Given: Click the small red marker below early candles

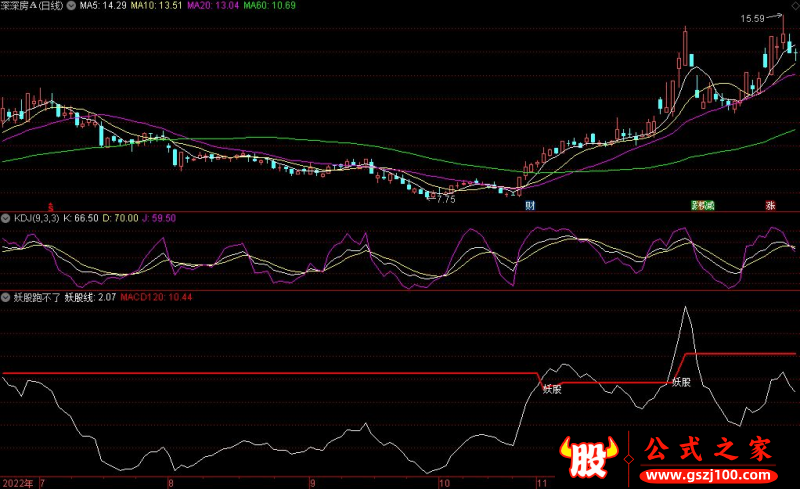Looking at the screenshot, I should pos(52,206).
